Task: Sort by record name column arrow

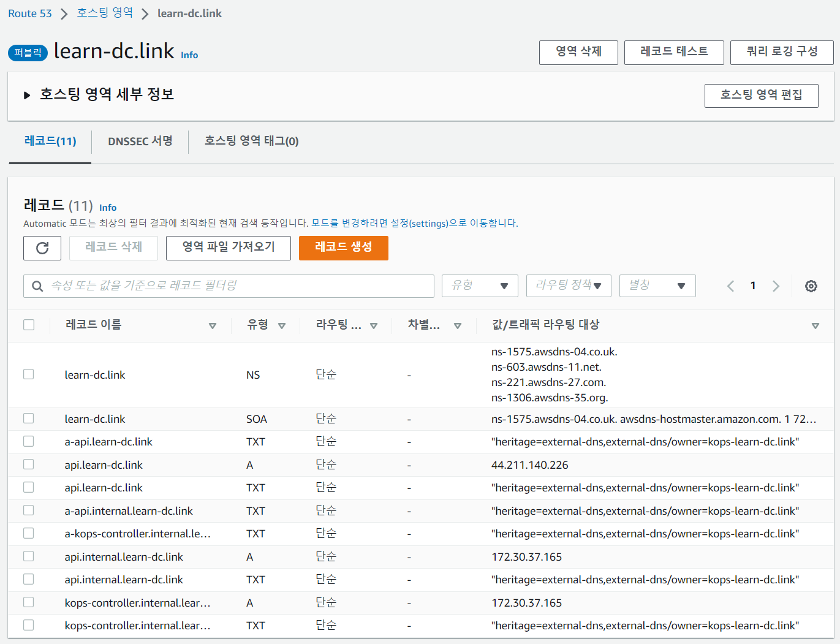Action: (x=213, y=325)
